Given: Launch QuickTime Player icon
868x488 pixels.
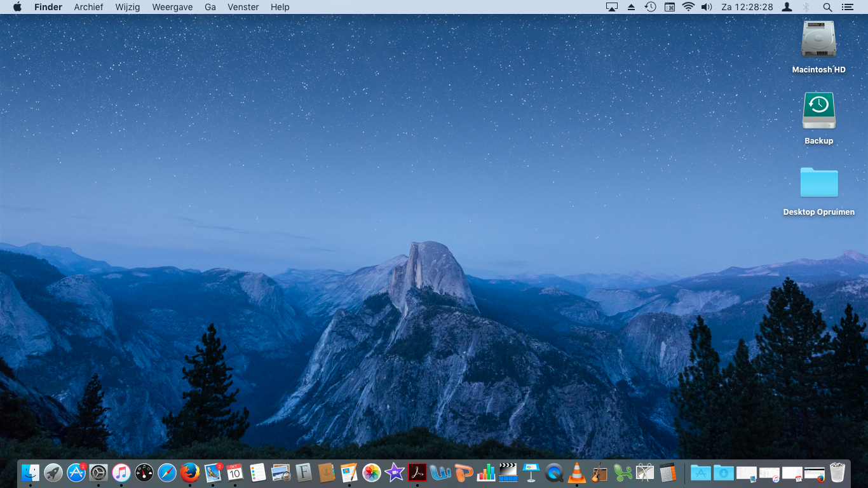Looking at the screenshot, I should coord(554,472).
